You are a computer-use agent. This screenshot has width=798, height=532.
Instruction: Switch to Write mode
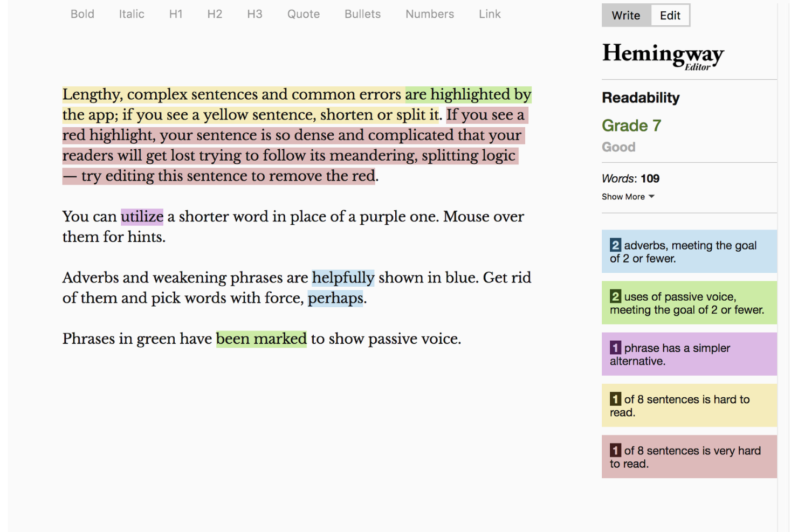point(626,16)
